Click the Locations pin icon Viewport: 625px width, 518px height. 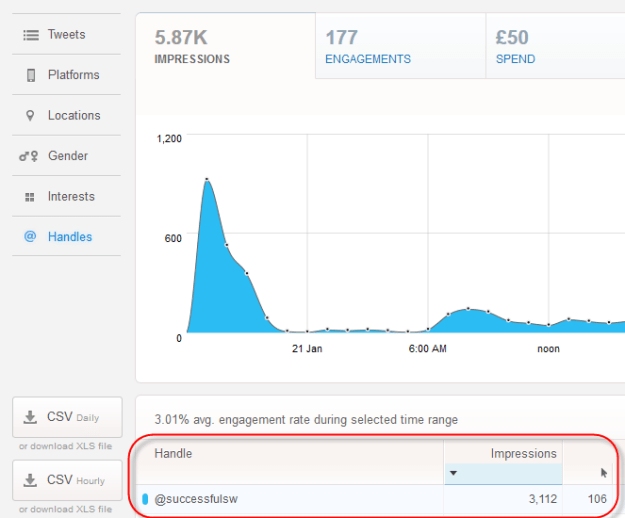tap(30, 116)
